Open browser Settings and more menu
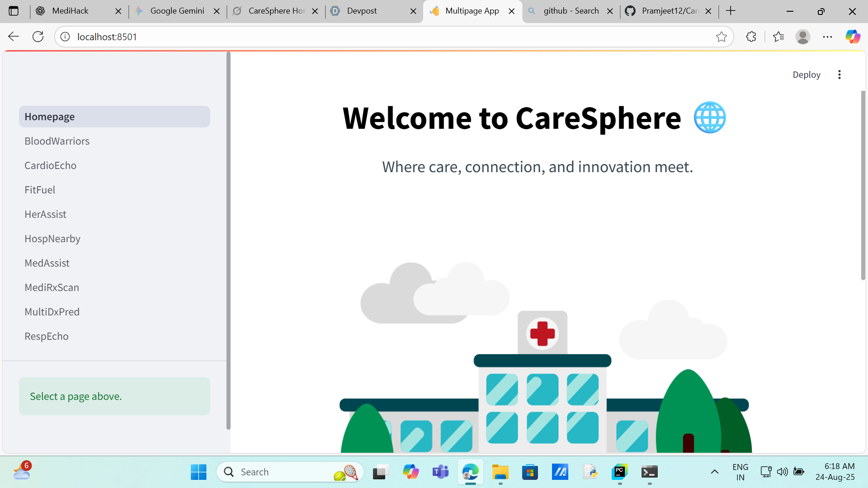Viewport: 868px width, 488px height. 827,37
